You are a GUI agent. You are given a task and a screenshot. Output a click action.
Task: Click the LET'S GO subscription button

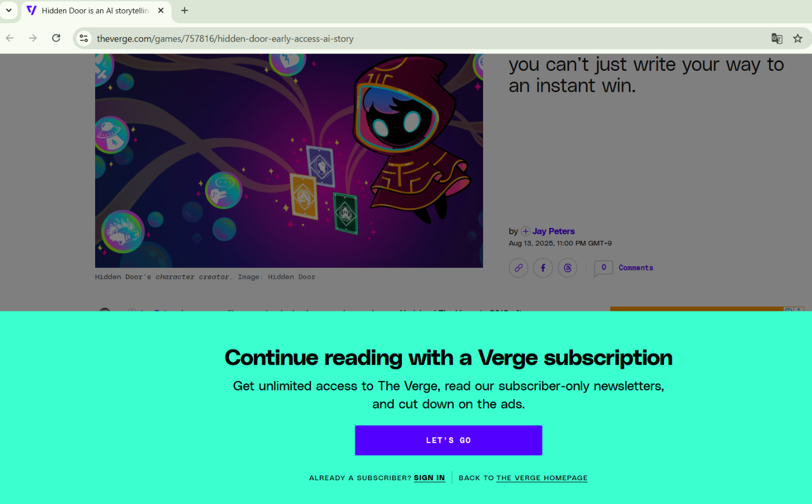[448, 440]
